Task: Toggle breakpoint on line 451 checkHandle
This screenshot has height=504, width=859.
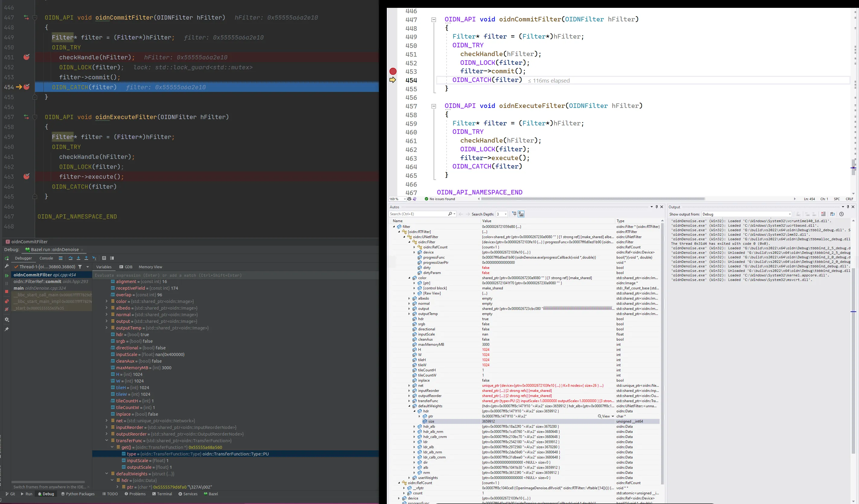Action: coord(27,57)
